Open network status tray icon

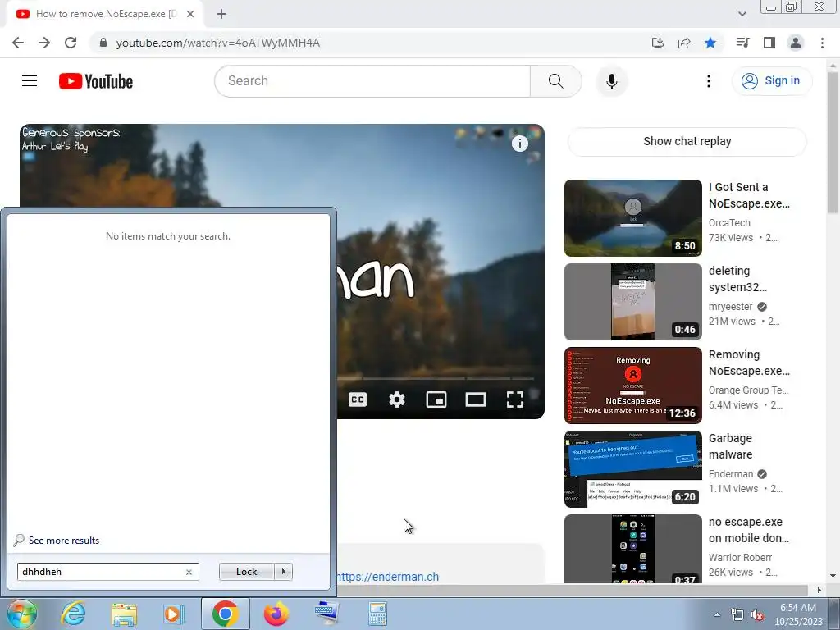(737, 615)
